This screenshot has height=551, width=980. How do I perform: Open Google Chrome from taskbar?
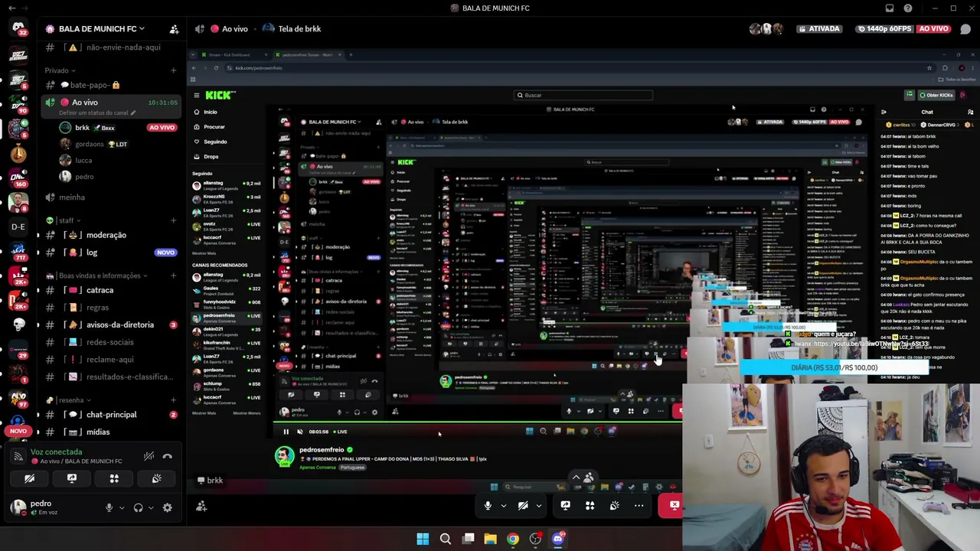[513, 539]
